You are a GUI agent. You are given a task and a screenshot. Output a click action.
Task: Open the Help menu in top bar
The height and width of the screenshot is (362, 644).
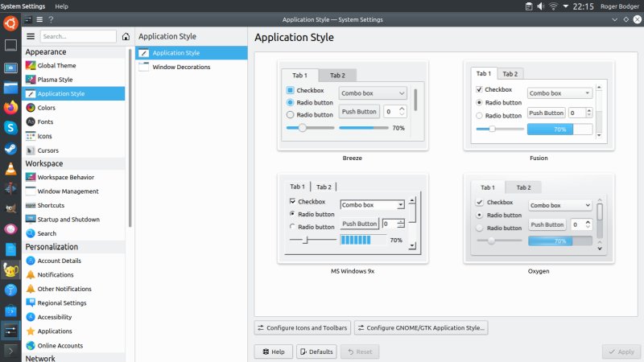[61, 6]
